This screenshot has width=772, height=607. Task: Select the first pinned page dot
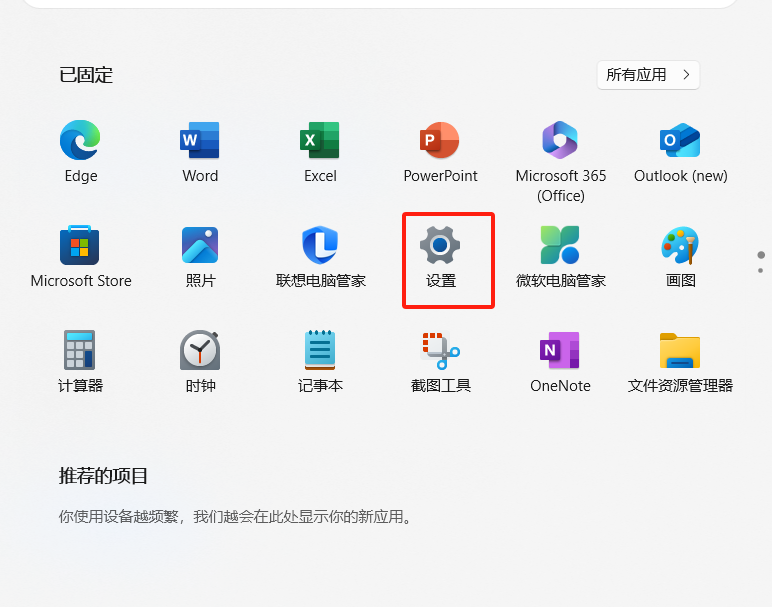(x=761, y=255)
